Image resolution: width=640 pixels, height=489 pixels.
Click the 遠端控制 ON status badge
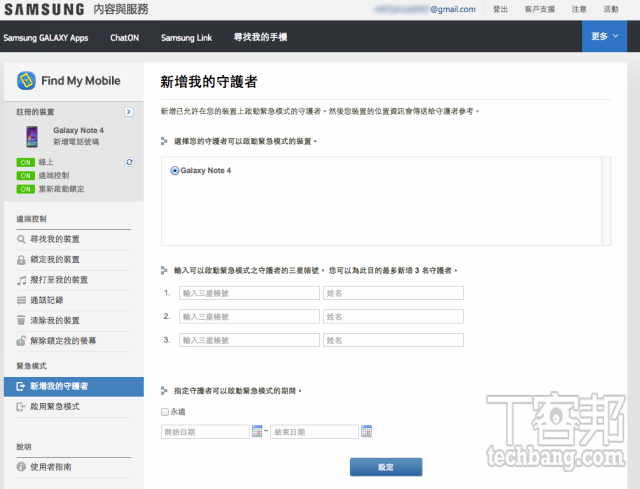click(x=25, y=176)
